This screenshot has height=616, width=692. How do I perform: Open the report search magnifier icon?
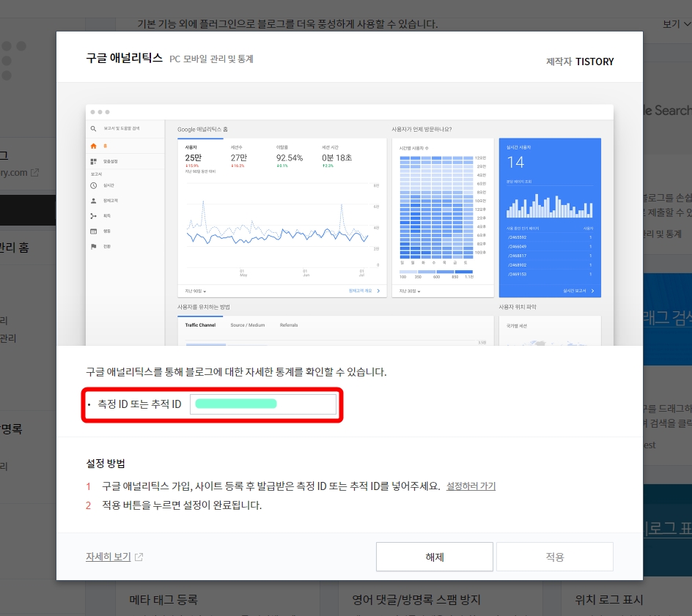tap(93, 129)
